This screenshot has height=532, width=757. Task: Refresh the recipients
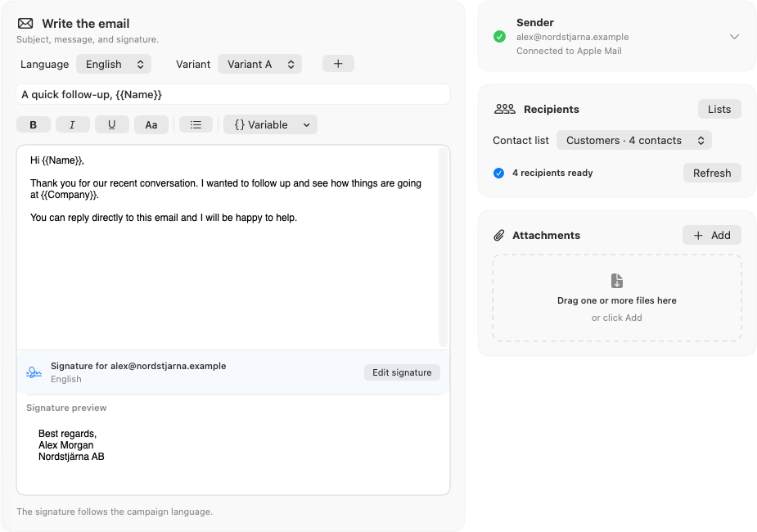coord(712,173)
